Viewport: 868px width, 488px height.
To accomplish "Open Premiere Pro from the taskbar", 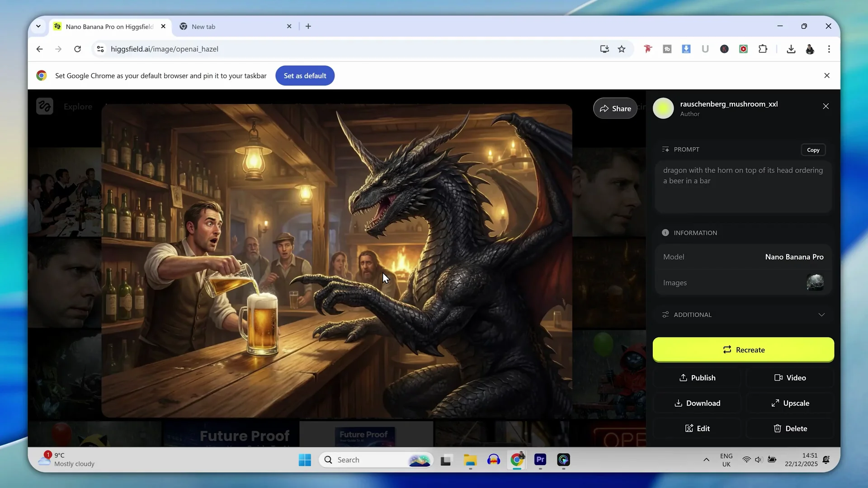I will [540, 460].
